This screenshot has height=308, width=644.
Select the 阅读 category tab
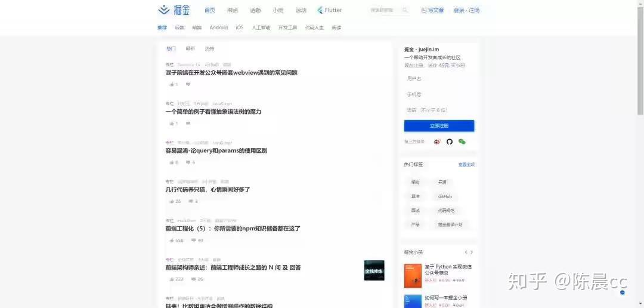pos(336,27)
